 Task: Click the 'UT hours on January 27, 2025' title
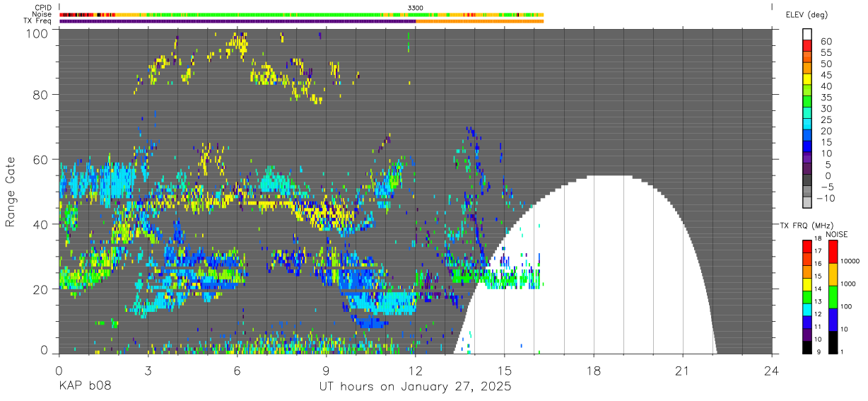pos(415,387)
